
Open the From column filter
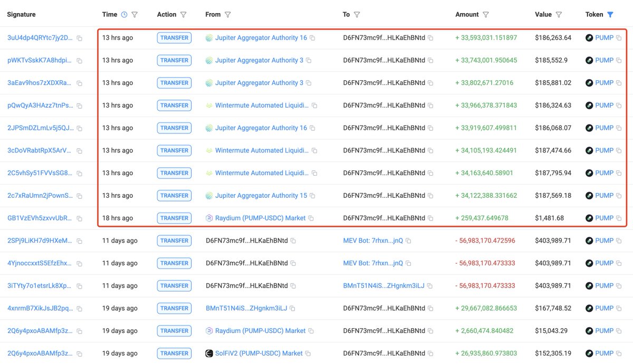click(x=228, y=15)
